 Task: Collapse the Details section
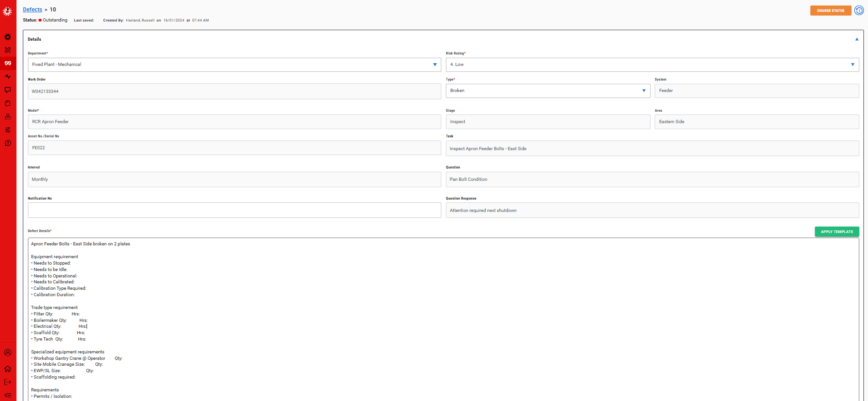point(857,39)
